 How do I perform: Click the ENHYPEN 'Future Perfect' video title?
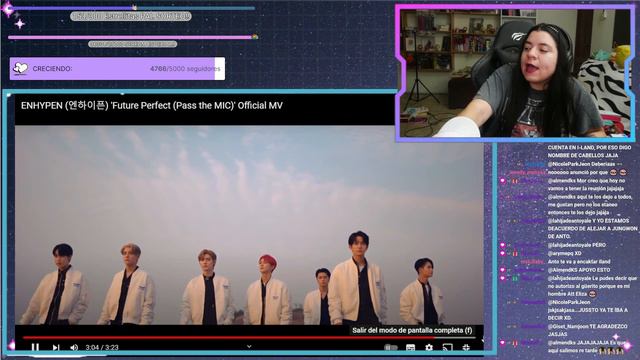tap(152, 105)
